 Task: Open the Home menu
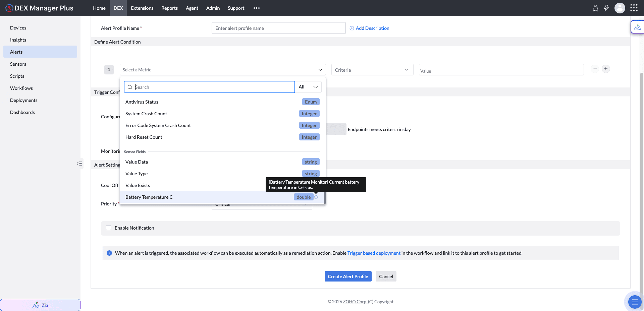click(x=99, y=8)
